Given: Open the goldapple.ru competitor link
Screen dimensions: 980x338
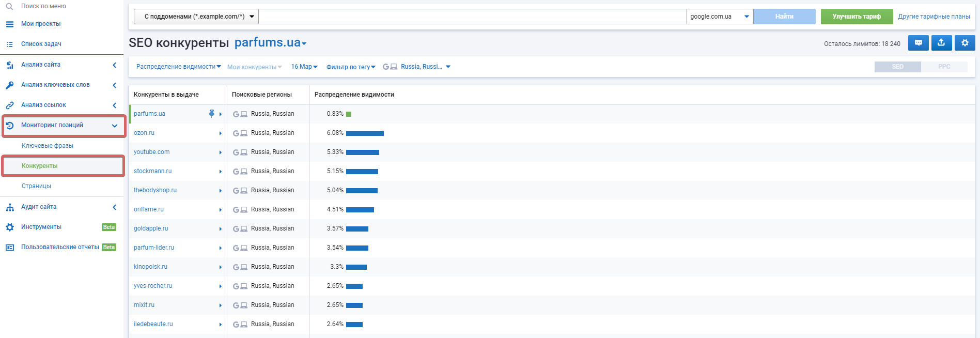Looking at the screenshot, I should (151, 228).
